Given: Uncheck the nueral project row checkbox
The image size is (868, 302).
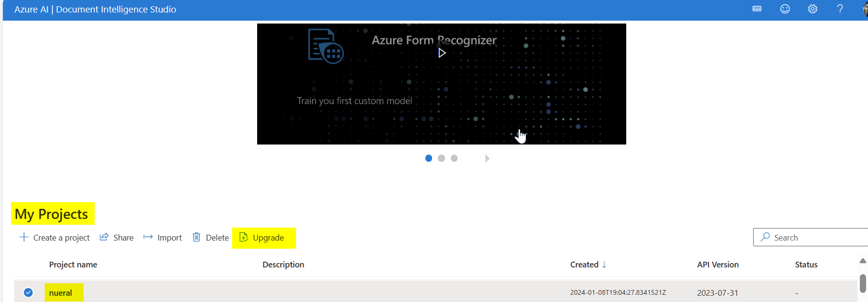Looking at the screenshot, I should pos(28,292).
